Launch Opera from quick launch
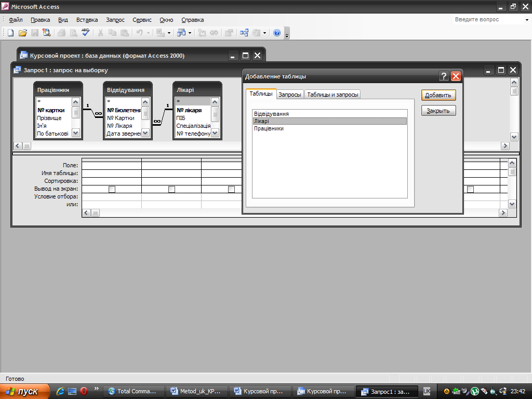The height and width of the screenshot is (399, 532). click(x=84, y=391)
